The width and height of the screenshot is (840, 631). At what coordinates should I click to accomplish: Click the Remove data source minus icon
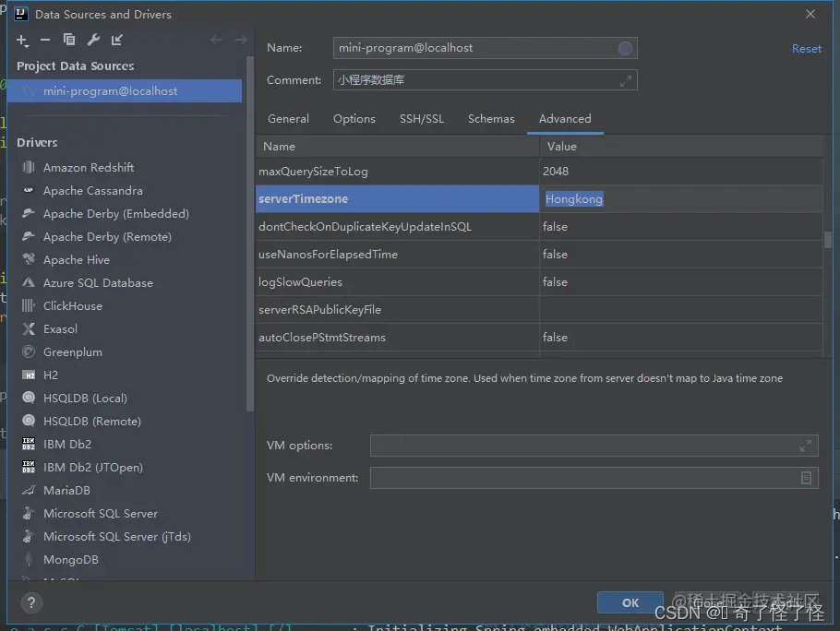(x=45, y=41)
